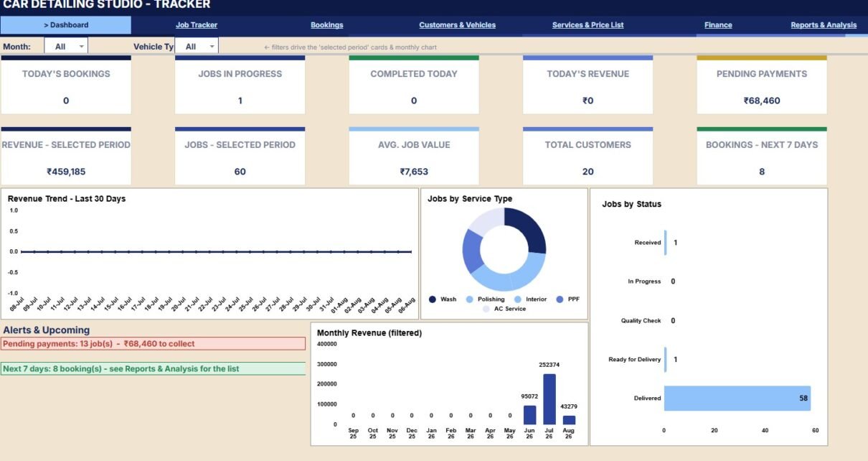Open Customers & Vehicles navigation link
This screenshot has height=461, width=868.
click(x=457, y=25)
